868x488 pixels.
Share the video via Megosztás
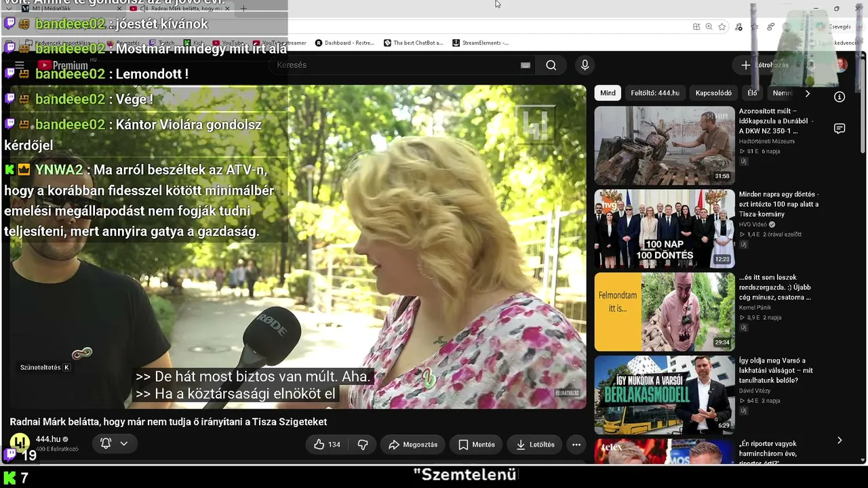(x=413, y=445)
